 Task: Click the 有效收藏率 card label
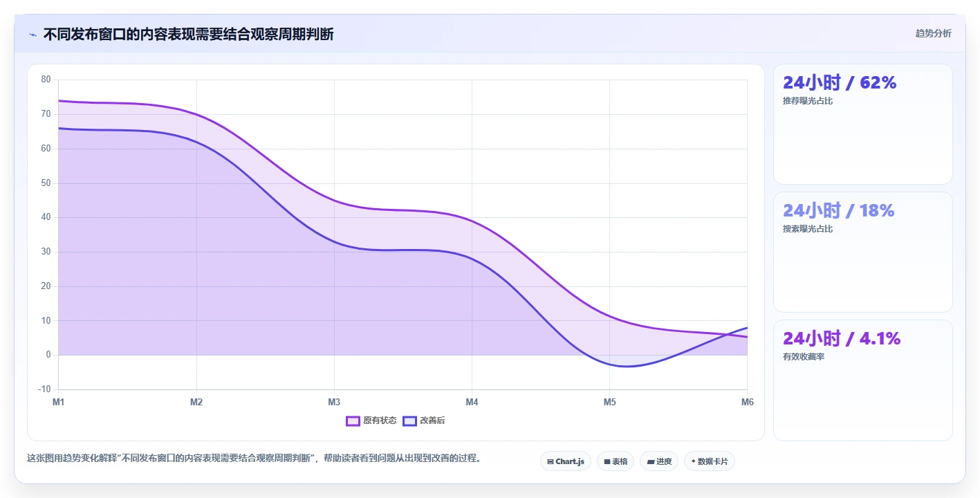(803, 357)
